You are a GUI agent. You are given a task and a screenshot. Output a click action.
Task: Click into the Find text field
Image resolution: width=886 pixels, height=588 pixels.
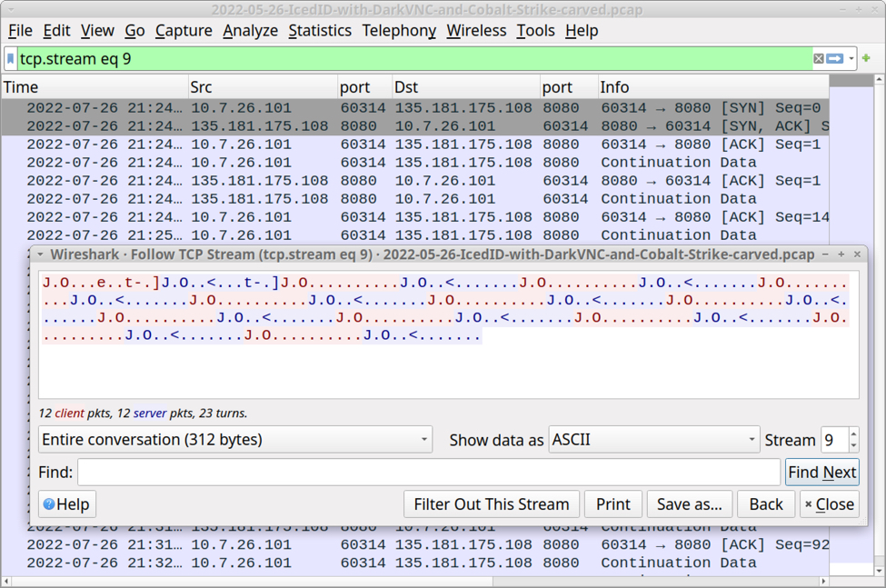429,473
